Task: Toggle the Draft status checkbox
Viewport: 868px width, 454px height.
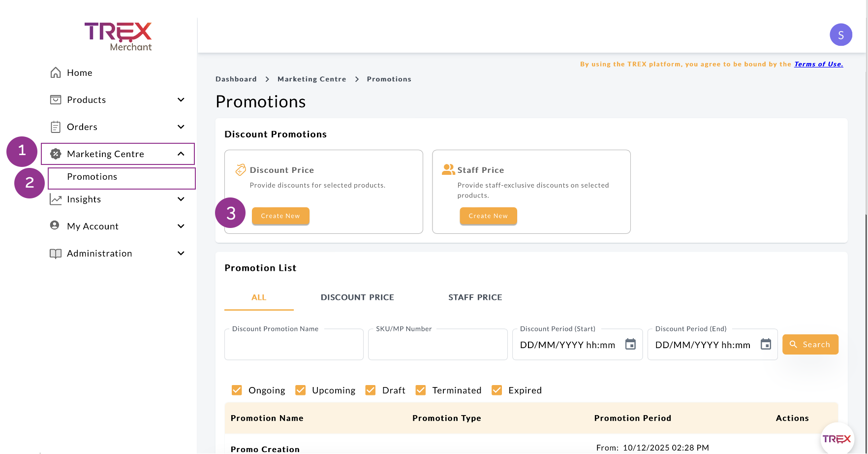Action: (x=371, y=390)
